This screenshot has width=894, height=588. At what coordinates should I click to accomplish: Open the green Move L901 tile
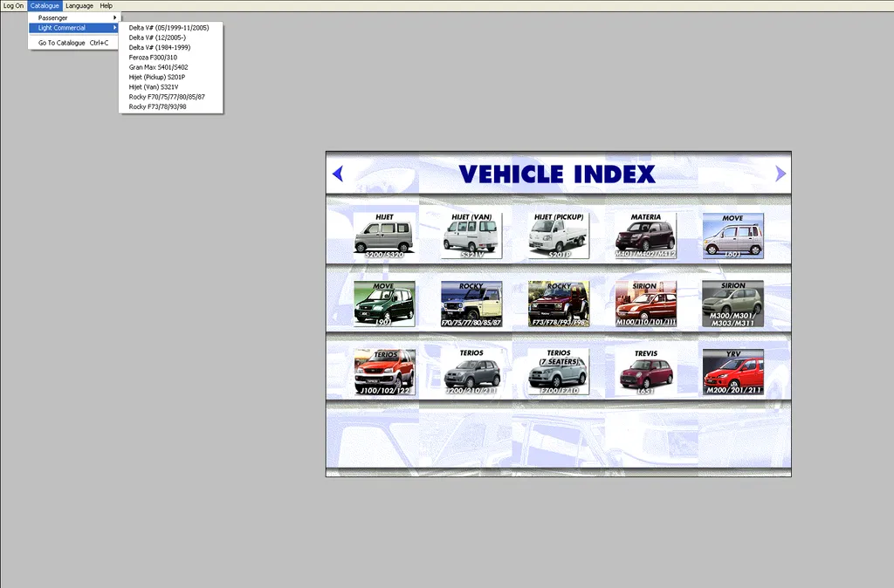(x=384, y=304)
